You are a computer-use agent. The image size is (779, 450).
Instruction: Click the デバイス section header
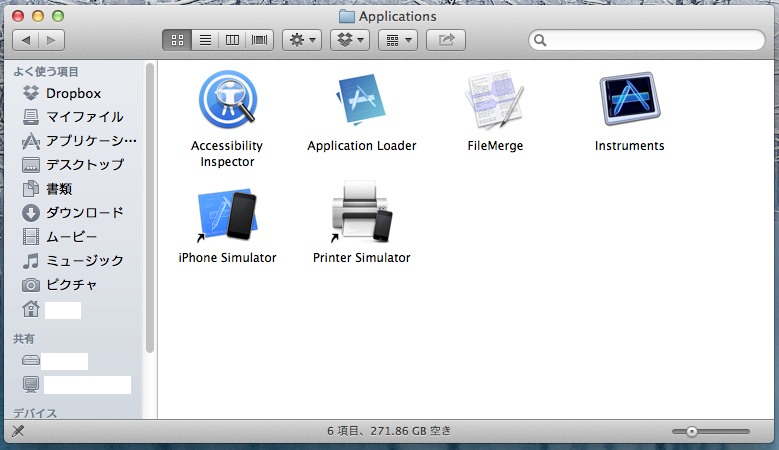[35, 413]
